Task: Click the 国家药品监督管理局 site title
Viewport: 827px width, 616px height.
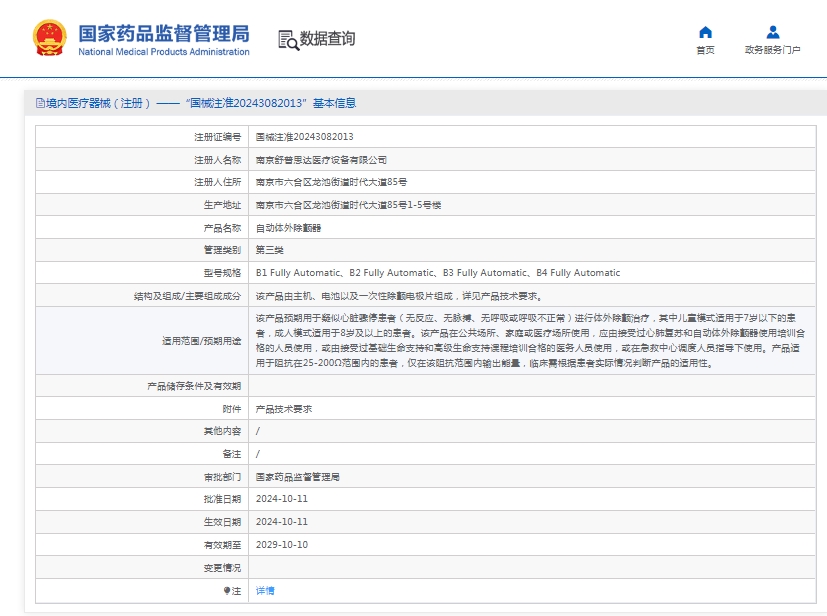Action: tap(164, 33)
